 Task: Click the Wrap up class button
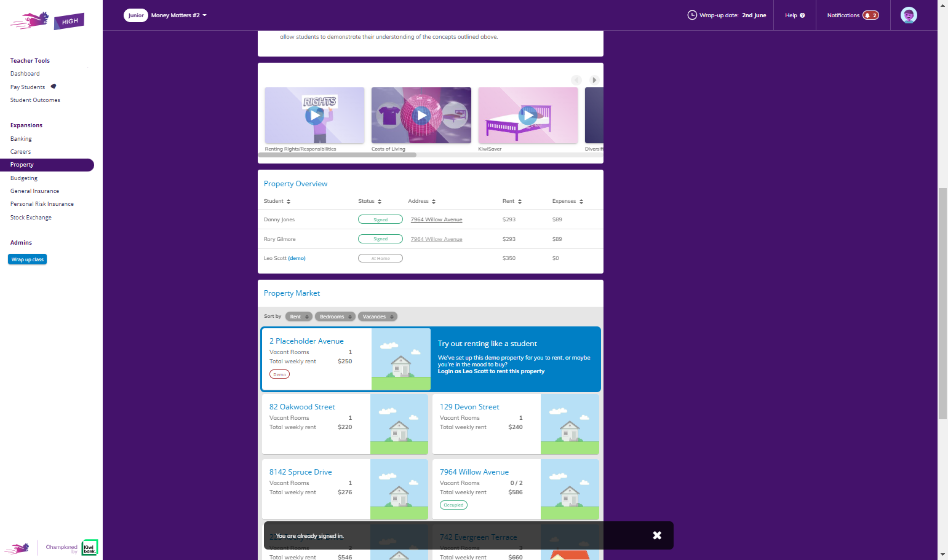pyautogui.click(x=28, y=259)
